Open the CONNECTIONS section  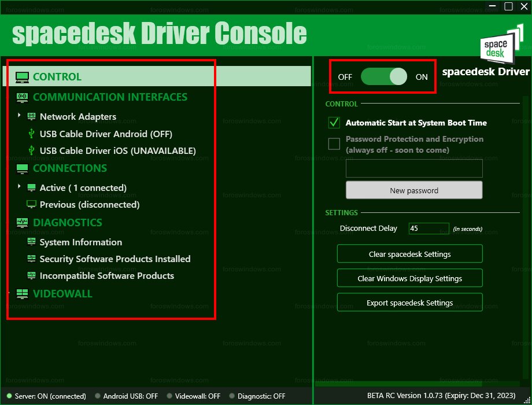point(70,168)
